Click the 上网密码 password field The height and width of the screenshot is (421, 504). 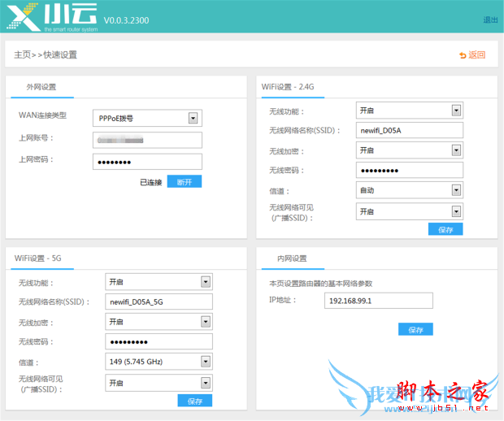coord(147,162)
